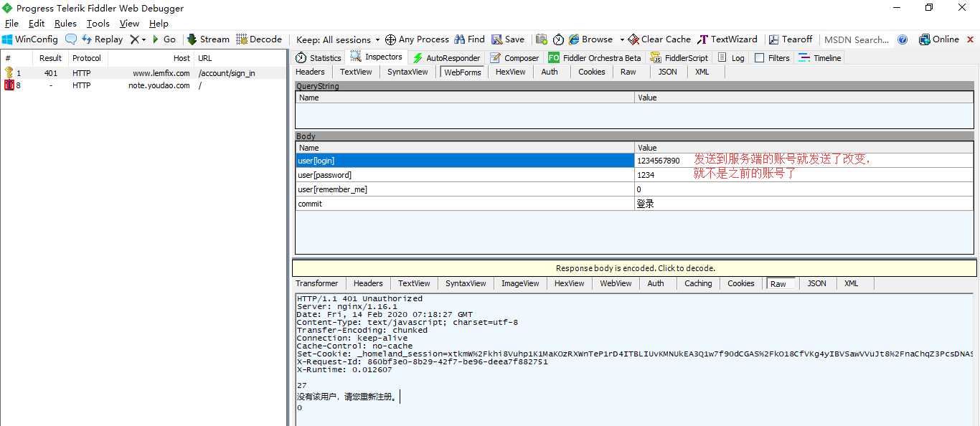Click the Online network status indicator
Image resolution: width=980 pixels, height=426 pixels.
point(939,39)
